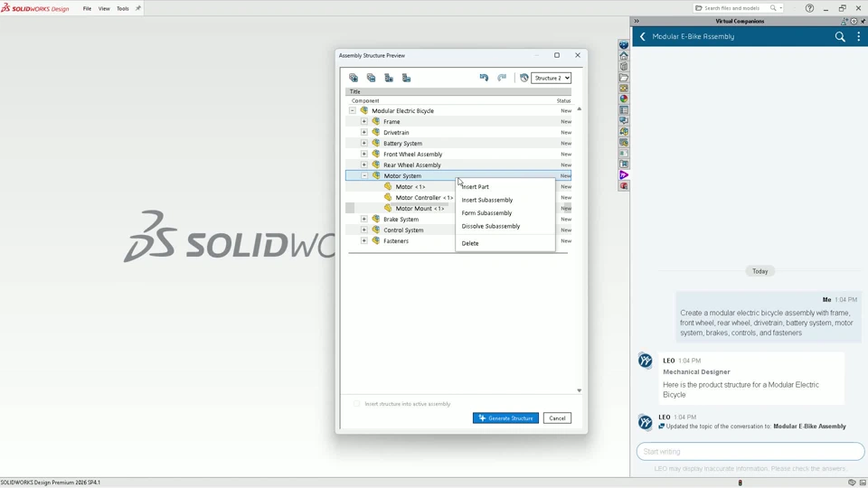Click the Design Library icon in task pane tabs
Screen dimensions: 868x488
pos(624,66)
